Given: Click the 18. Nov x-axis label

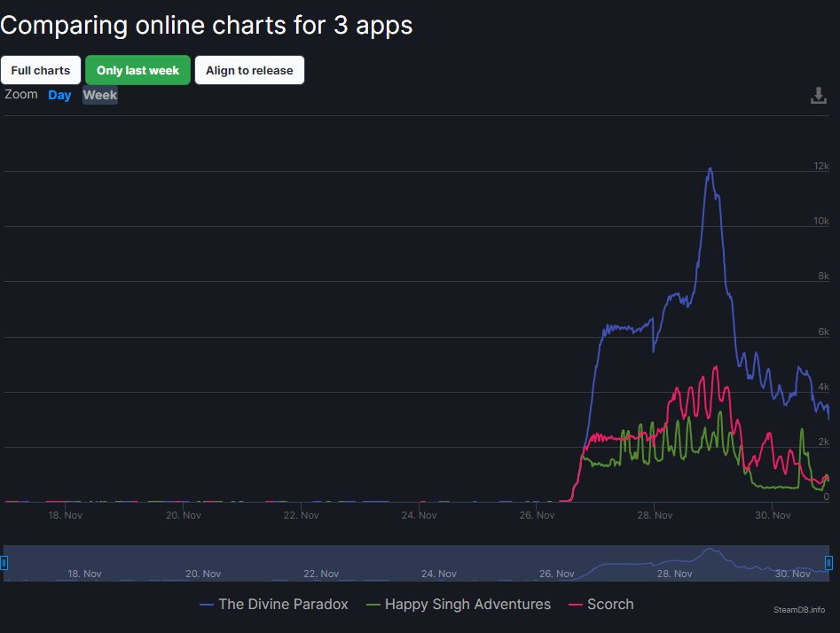Looking at the screenshot, I should (66, 515).
